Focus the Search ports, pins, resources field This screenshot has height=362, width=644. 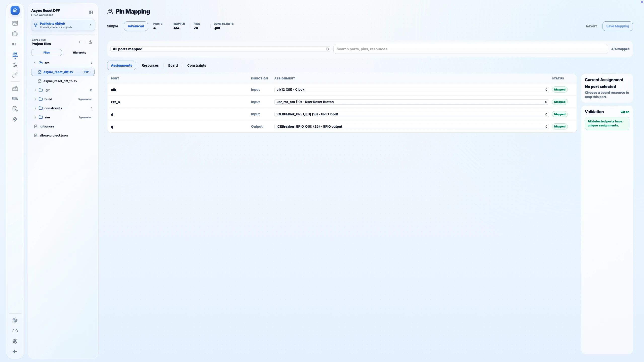pos(471,49)
